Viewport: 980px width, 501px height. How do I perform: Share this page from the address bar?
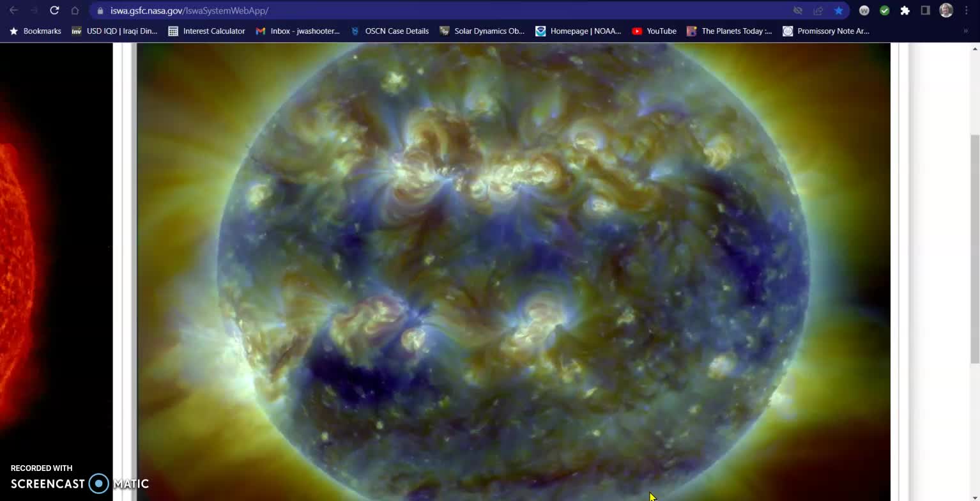tap(818, 11)
